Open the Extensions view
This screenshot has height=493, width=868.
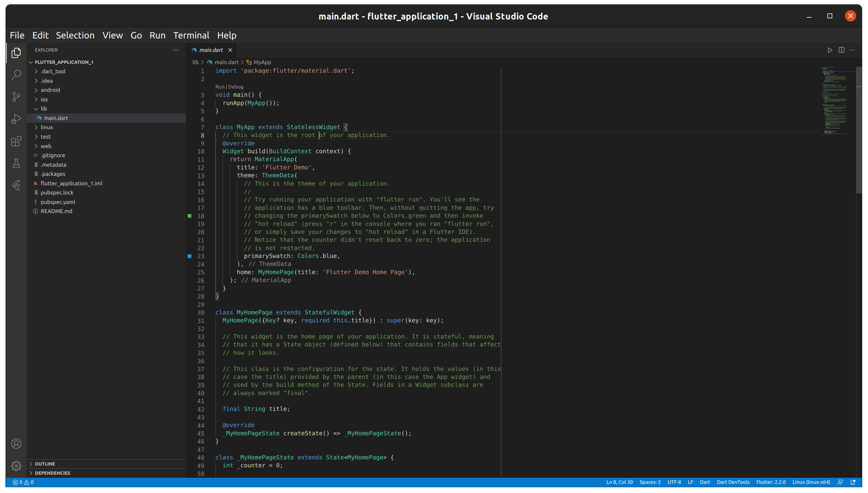click(16, 142)
